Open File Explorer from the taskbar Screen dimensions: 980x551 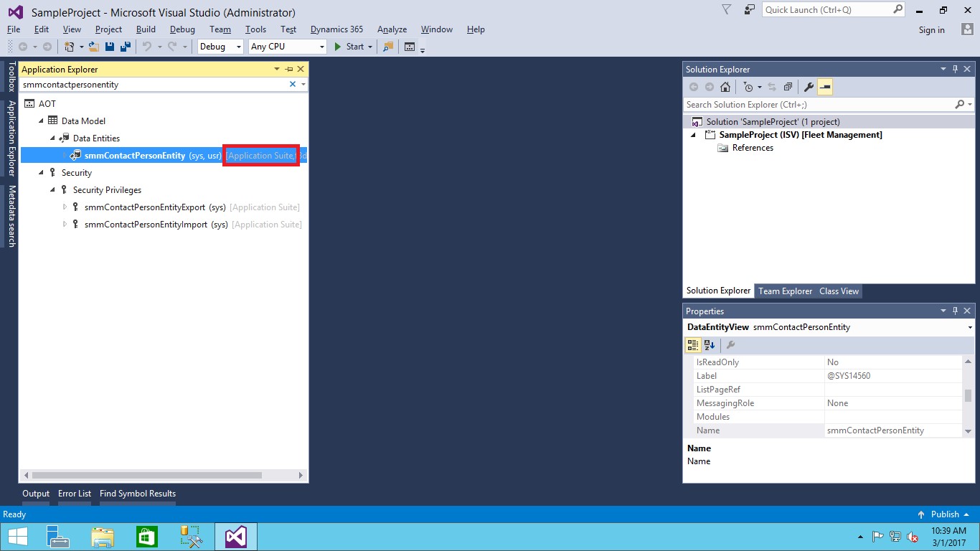(x=103, y=536)
